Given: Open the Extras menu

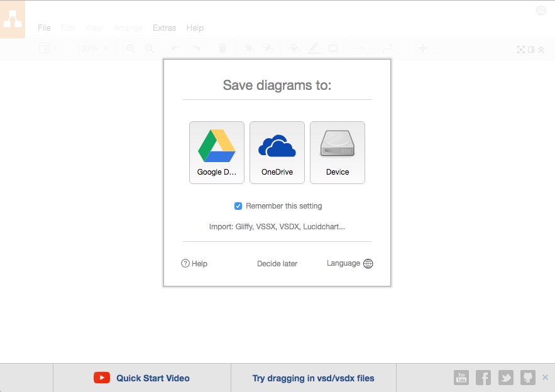Looking at the screenshot, I should click(165, 28).
